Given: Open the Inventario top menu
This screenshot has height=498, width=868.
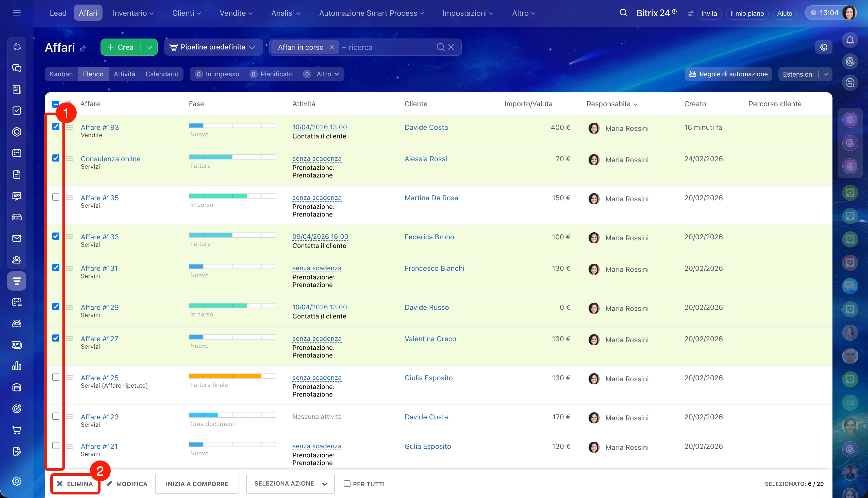Looking at the screenshot, I should [x=133, y=13].
